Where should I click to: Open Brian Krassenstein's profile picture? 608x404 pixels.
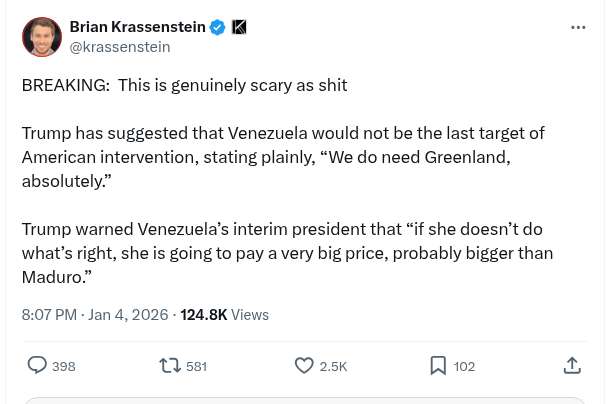pyautogui.click(x=42, y=37)
